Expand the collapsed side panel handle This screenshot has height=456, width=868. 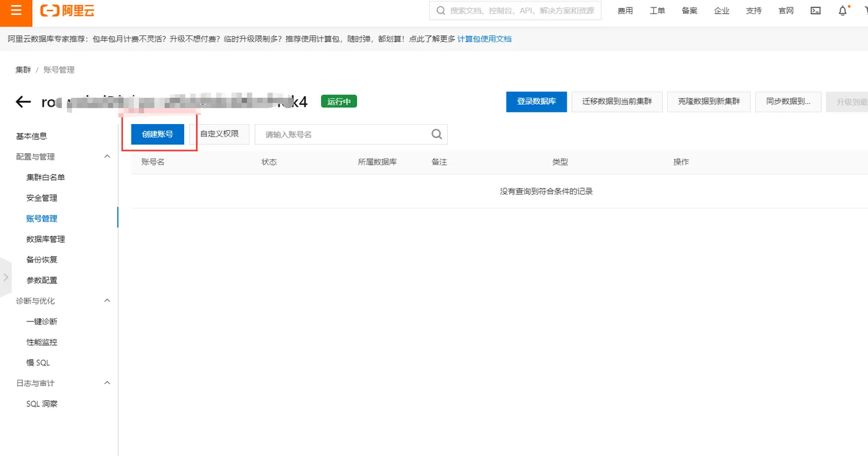tap(6, 277)
